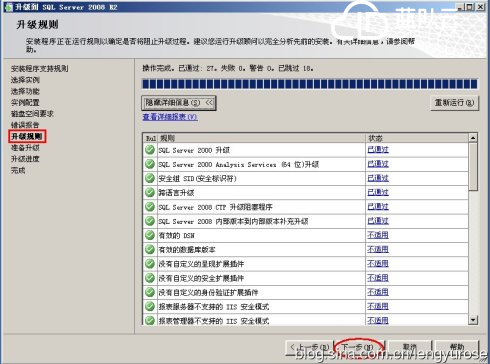
Task: Click the 重新运行 button
Action: pyautogui.click(x=454, y=103)
